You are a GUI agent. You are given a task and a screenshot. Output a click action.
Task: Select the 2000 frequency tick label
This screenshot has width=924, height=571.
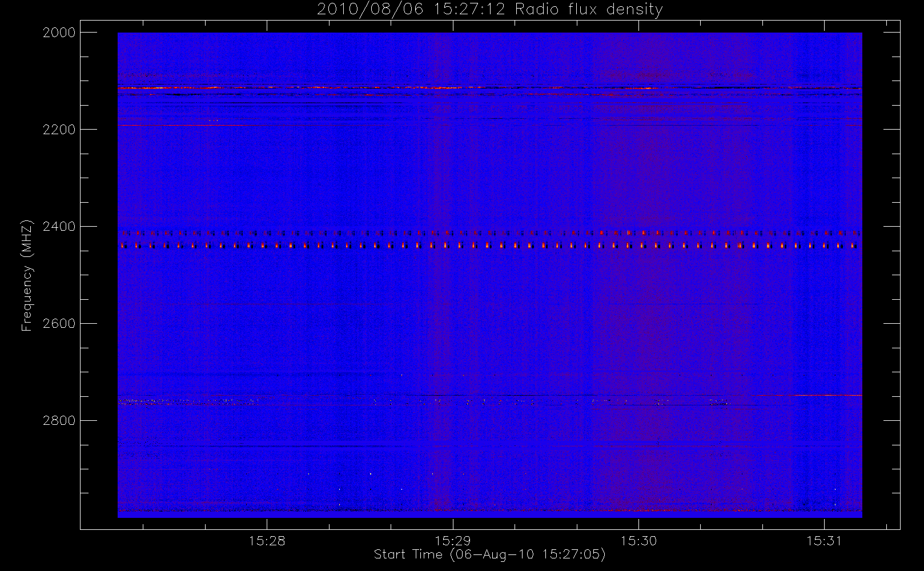(59, 33)
